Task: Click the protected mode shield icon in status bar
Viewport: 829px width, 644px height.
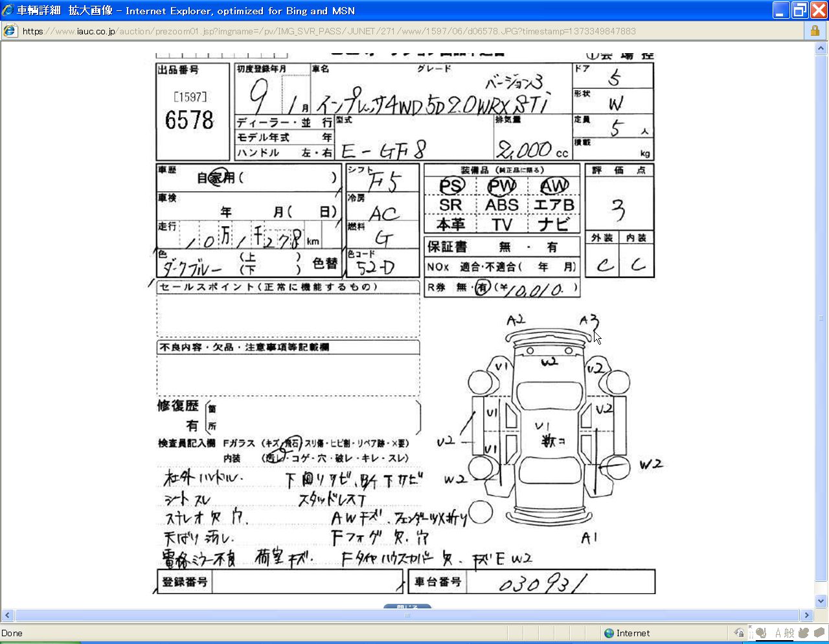Action: coord(739,633)
